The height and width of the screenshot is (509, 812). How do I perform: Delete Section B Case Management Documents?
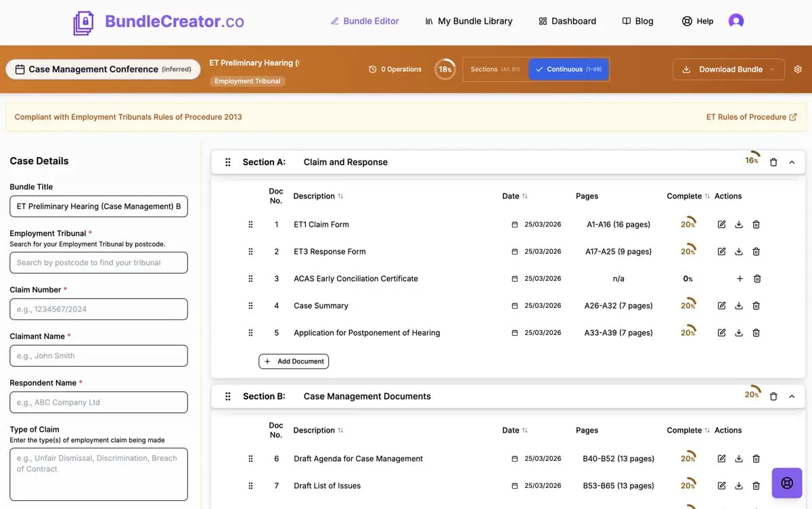773,397
